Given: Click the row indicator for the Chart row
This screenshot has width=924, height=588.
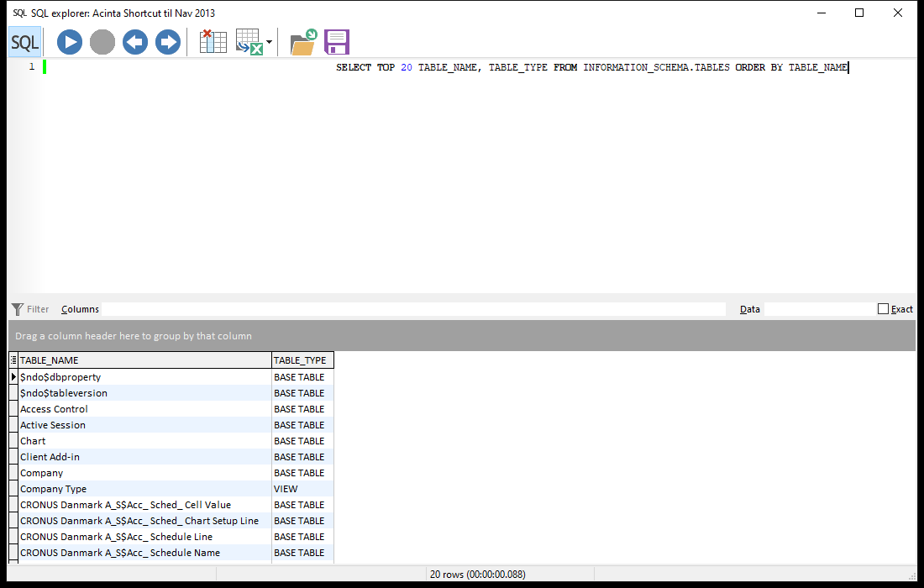Looking at the screenshot, I should [13, 441].
